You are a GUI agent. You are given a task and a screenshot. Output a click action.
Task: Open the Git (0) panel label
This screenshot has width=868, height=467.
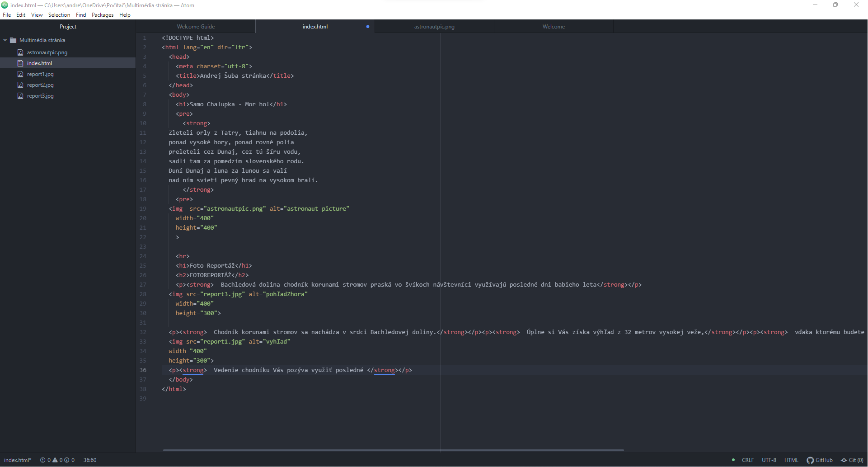[856, 460]
